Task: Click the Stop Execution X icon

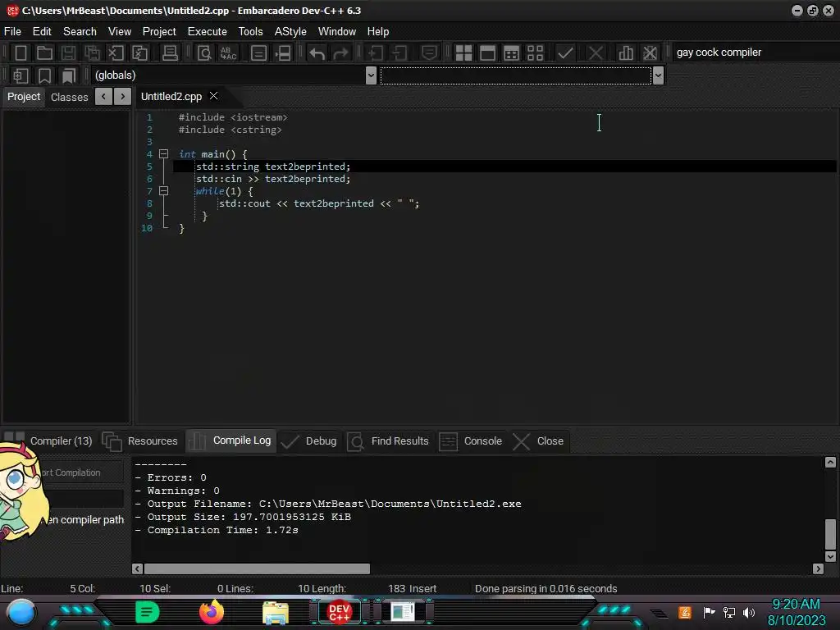Action: point(596,52)
